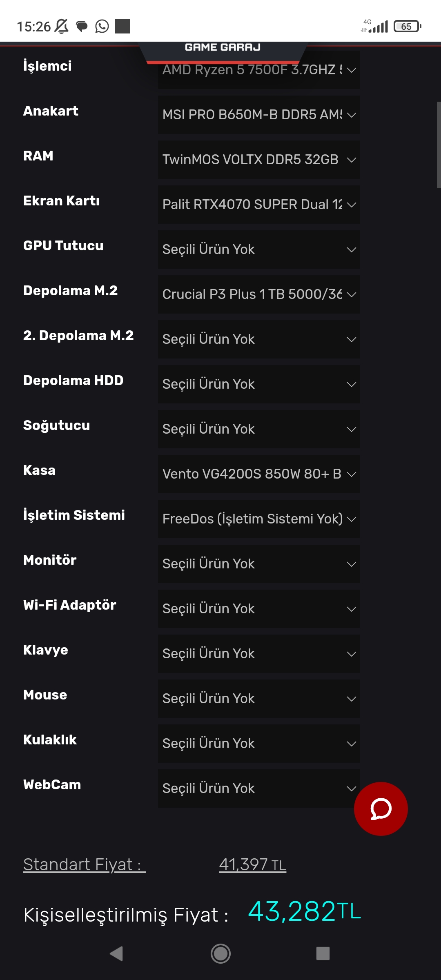Click the 41,397 TL standard price link

pyautogui.click(x=252, y=864)
